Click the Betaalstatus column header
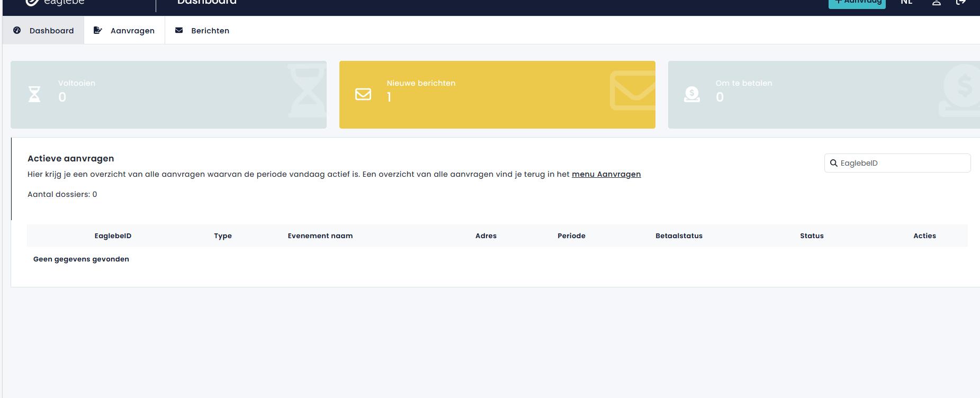This screenshot has width=980, height=398. (x=679, y=236)
